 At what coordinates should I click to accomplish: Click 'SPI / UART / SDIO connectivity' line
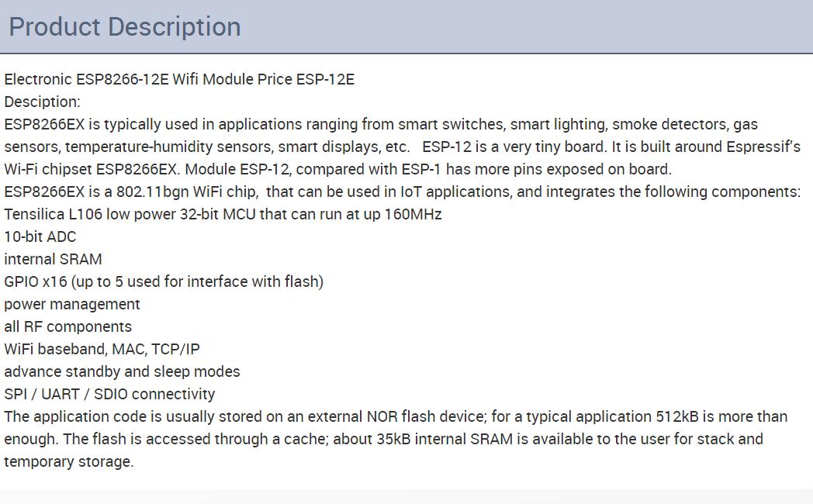tap(109, 394)
